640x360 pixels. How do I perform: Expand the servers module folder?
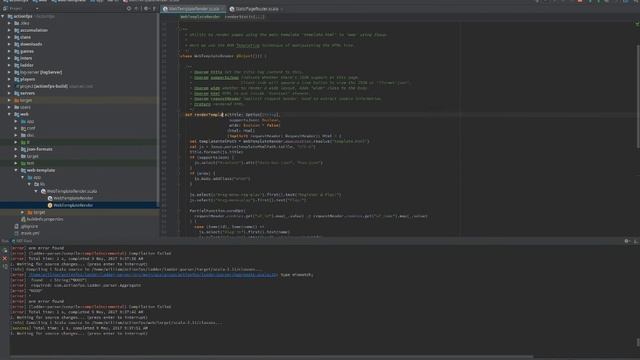pyautogui.click(x=9, y=93)
